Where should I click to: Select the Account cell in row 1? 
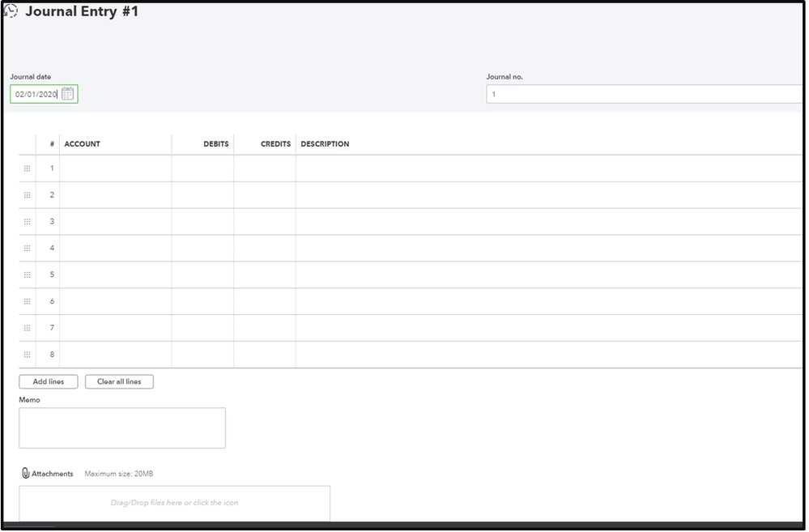coord(116,168)
